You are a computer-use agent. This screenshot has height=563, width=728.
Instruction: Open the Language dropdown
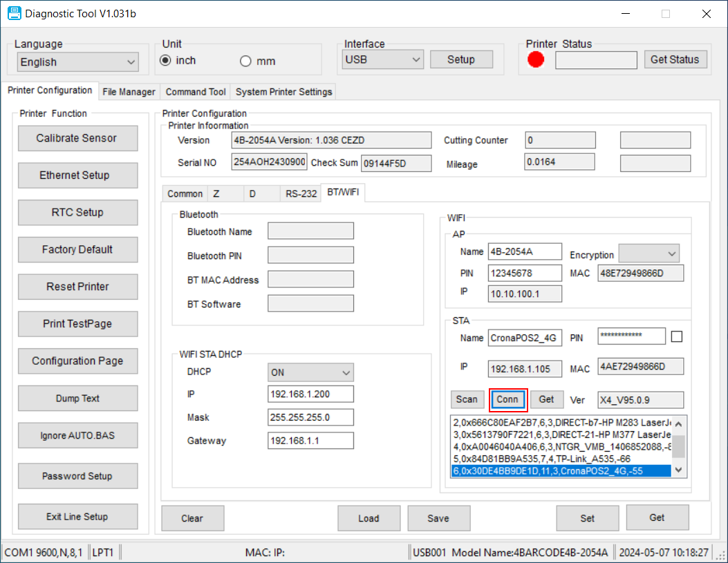point(78,62)
